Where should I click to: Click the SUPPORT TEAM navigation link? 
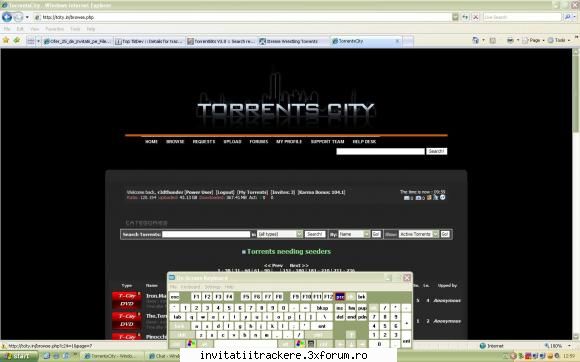(327, 142)
